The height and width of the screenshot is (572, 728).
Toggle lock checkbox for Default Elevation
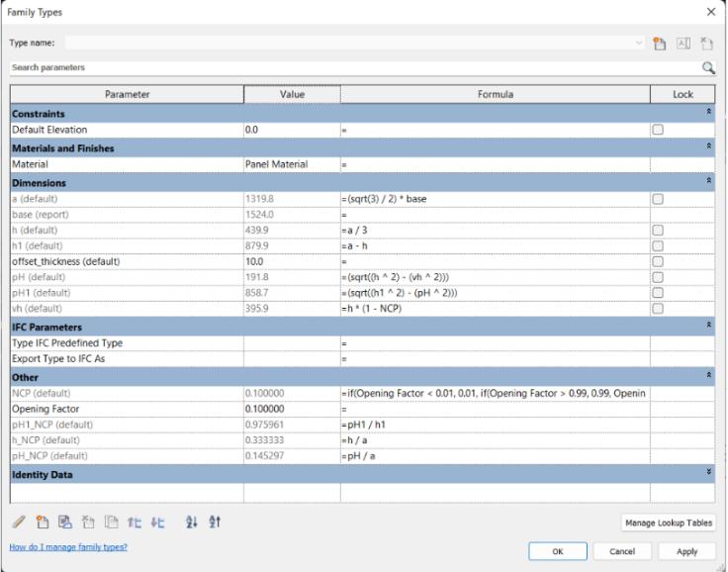[x=658, y=130]
